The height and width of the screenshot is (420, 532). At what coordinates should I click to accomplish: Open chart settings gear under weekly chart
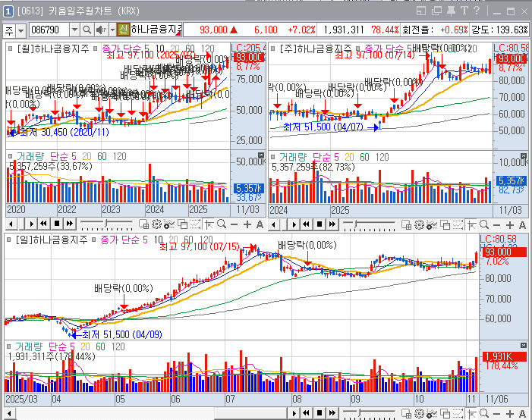(x=420, y=224)
